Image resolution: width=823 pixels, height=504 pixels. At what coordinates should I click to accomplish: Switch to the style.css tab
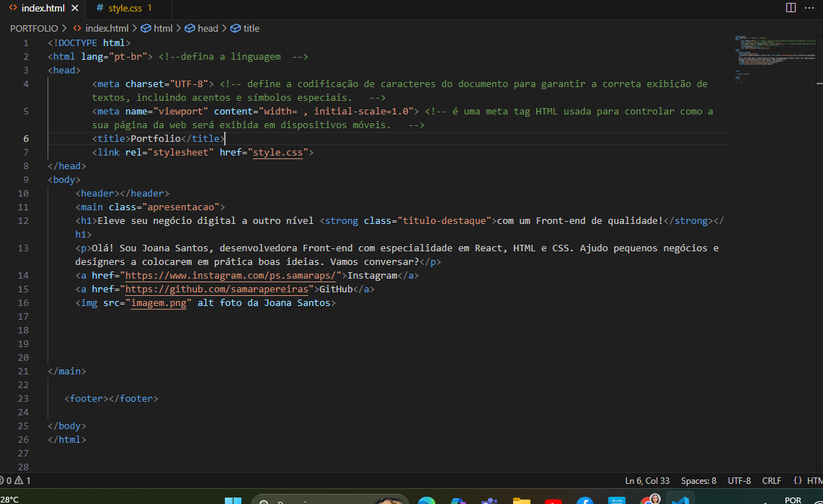[x=125, y=9]
